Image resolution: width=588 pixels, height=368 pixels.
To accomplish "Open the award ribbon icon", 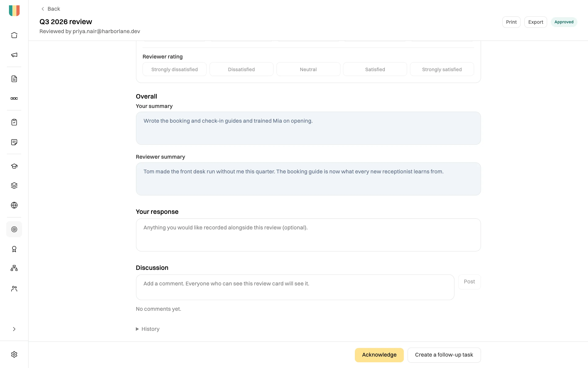I will (x=14, y=249).
